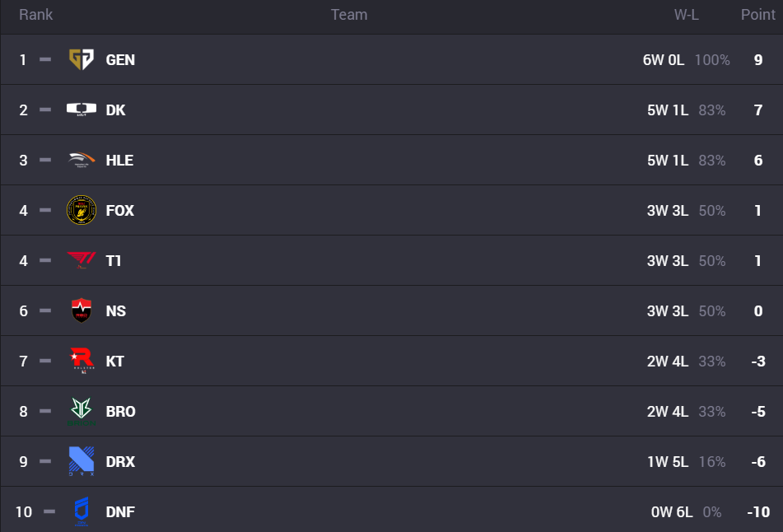Click the KT Rolster logo

point(82,361)
